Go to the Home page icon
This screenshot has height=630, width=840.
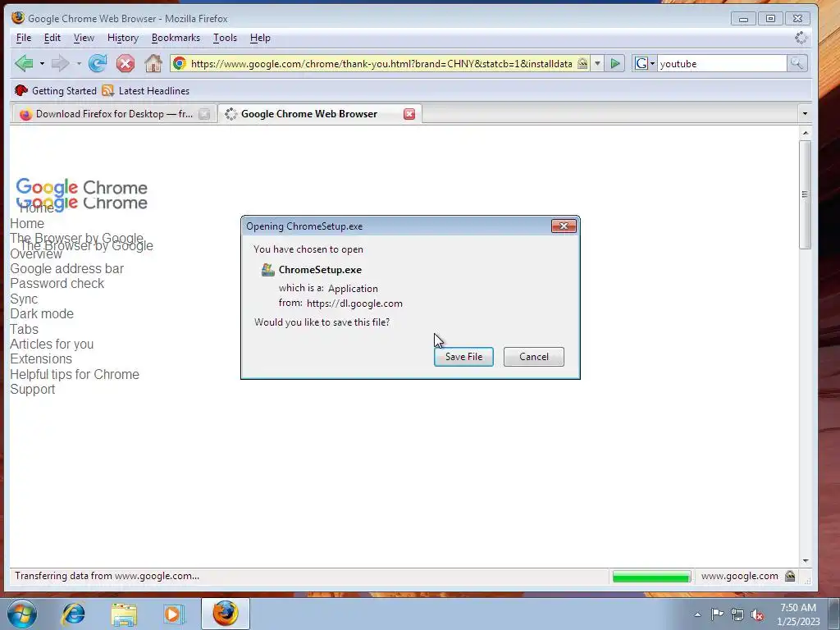coord(153,63)
